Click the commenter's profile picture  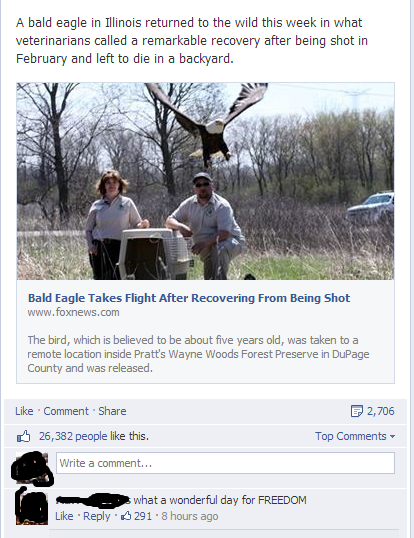point(31,508)
